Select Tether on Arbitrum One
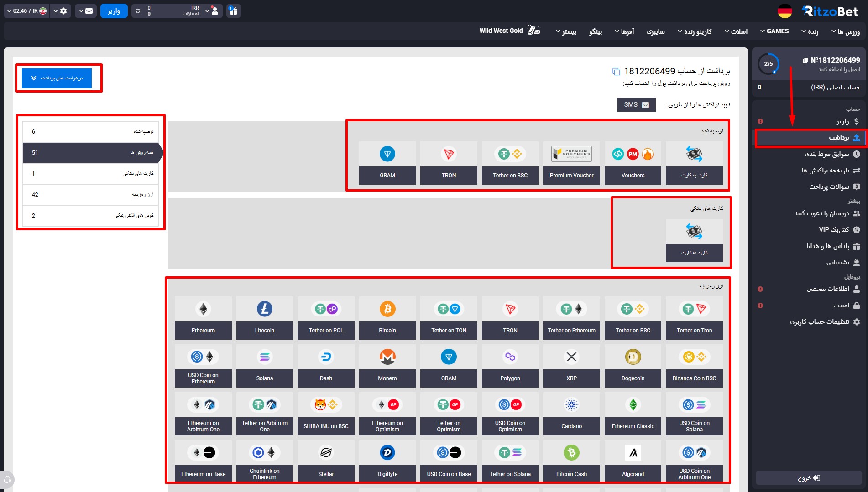Image resolution: width=868 pixels, height=492 pixels. (265, 414)
